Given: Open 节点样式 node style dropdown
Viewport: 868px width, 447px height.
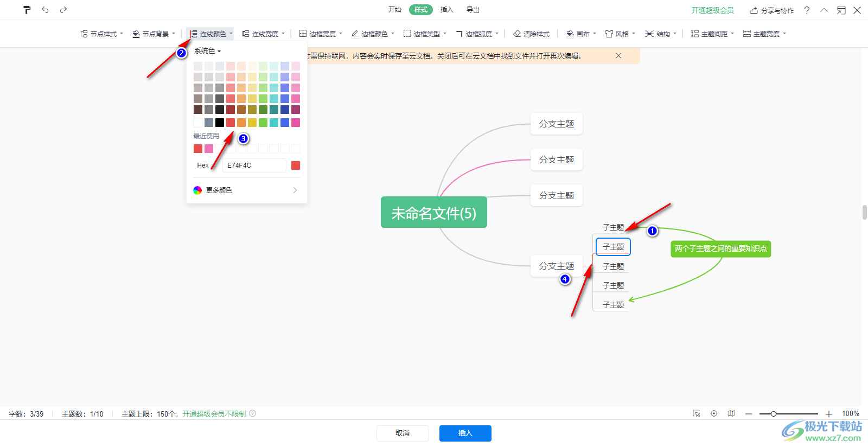Looking at the screenshot, I should coord(102,34).
